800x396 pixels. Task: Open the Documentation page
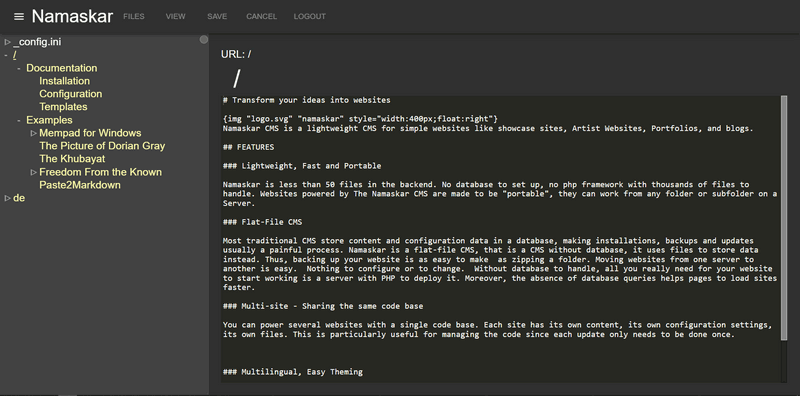click(x=62, y=68)
